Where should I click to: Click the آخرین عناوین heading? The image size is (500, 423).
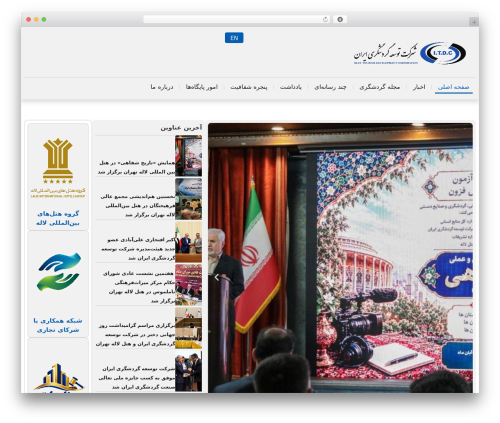click(181, 127)
